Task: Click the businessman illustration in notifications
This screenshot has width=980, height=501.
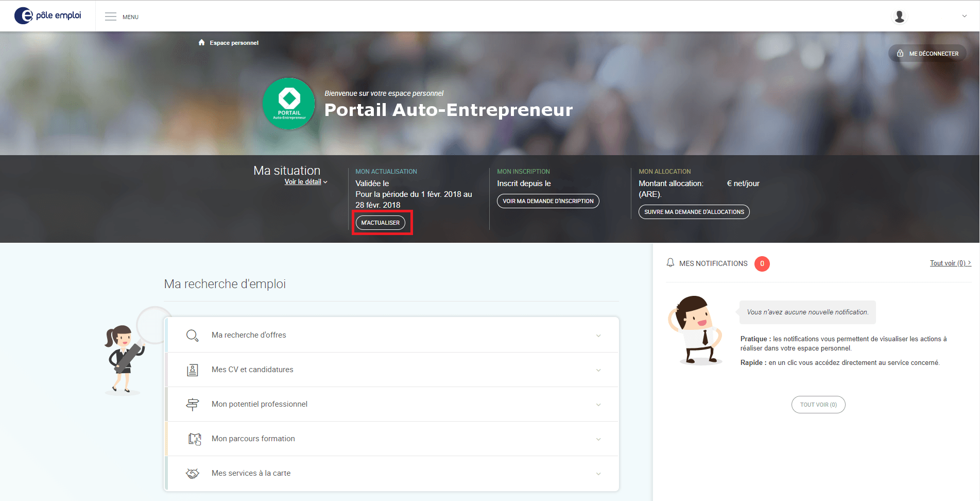Action: (x=695, y=330)
